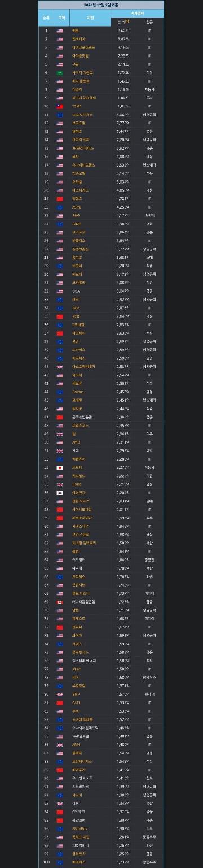Select the 국적 column header
The height and width of the screenshot is (868, 203).
[60, 18]
